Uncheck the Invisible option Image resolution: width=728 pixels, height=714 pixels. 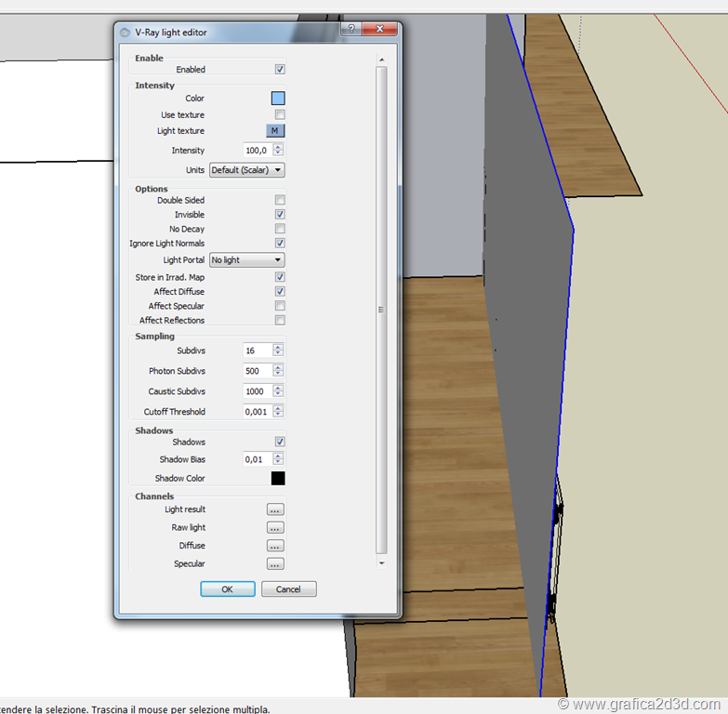tap(280, 215)
